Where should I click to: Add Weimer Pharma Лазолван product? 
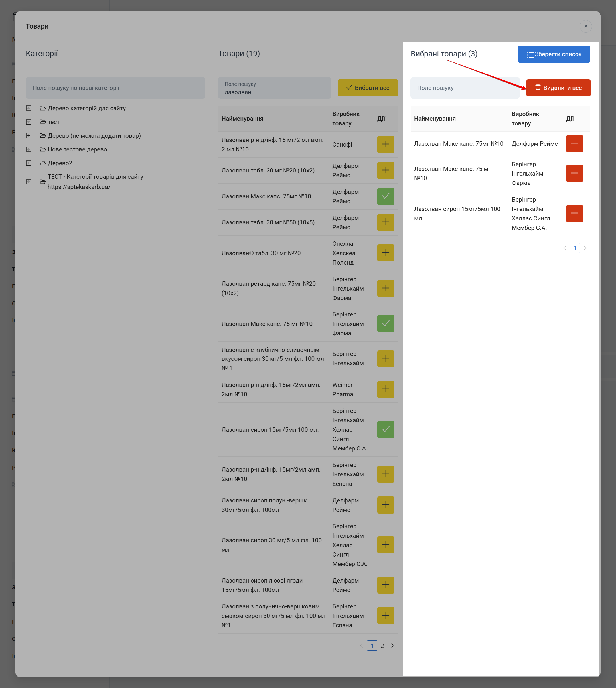click(386, 389)
